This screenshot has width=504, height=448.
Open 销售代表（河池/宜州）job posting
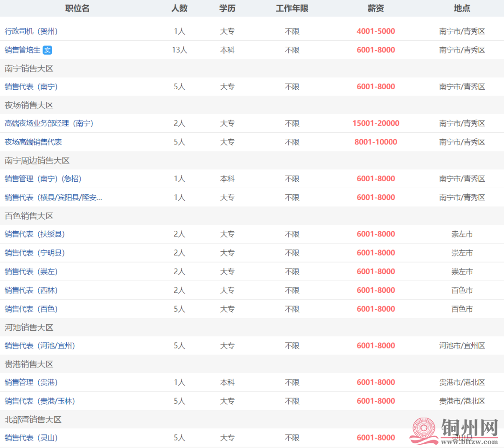click(x=40, y=345)
